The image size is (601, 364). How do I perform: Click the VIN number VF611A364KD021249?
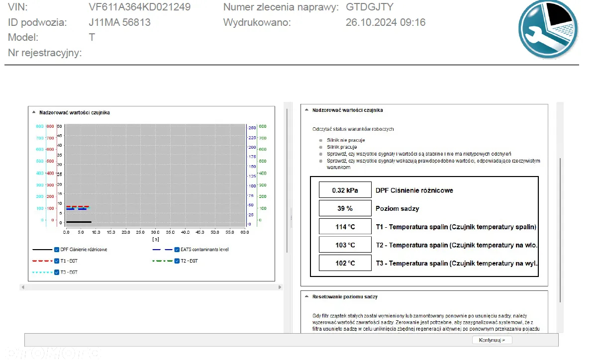139,7
